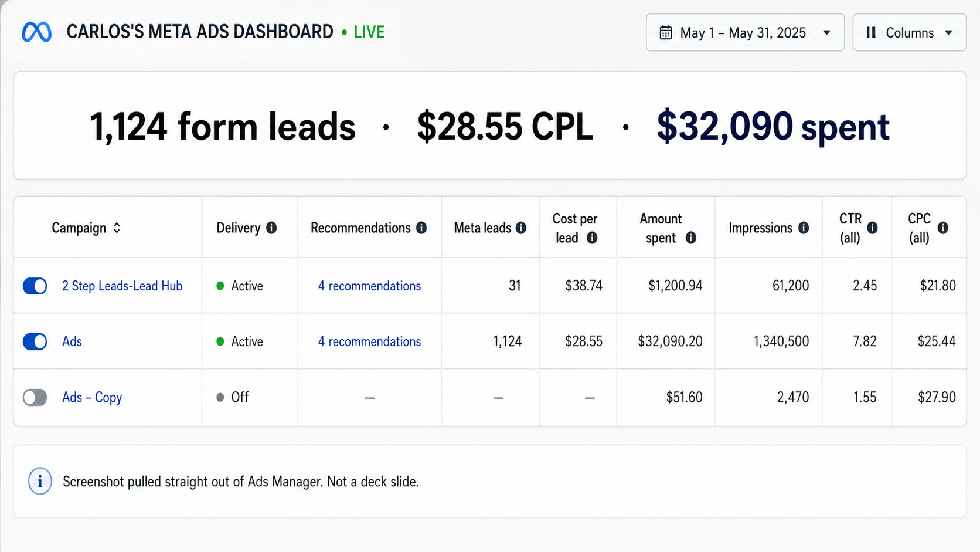This screenshot has width=980, height=552.
Task: Click the dashboard title text
Action: tap(200, 32)
